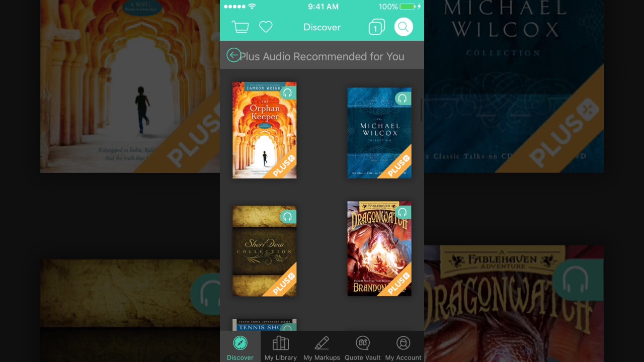Click the scrollbar beside the book grid
Viewport: 644px width, 362px height.
coord(422,110)
